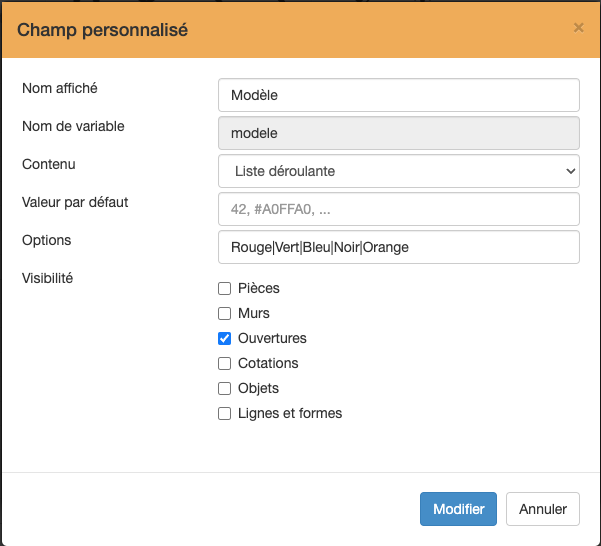Screen dimensions: 601x546
Task: Close the Champ personnalisé dialog
Action: (578, 28)
